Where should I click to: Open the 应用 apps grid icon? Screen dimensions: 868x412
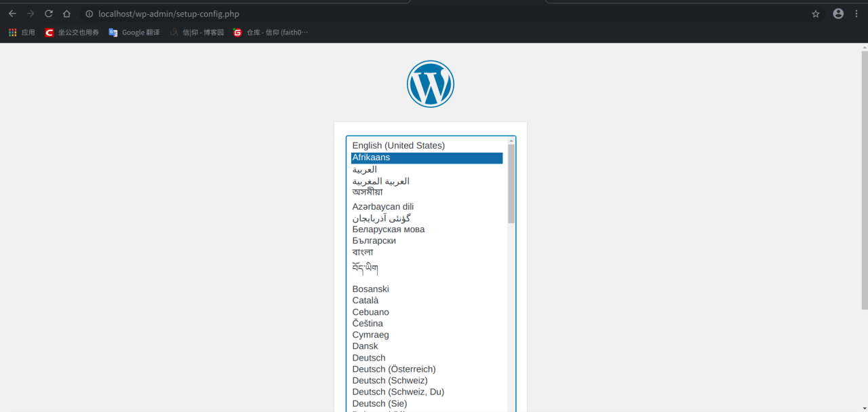[x=12, y=31]
